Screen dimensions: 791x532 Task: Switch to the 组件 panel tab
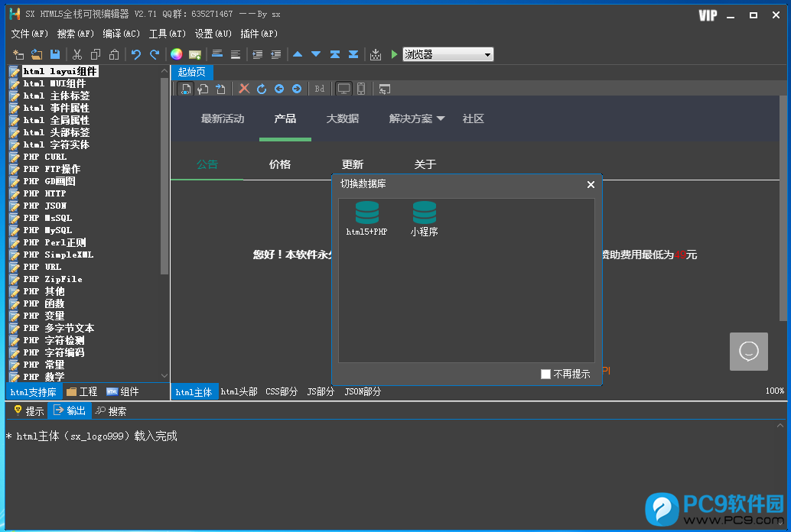[122, 392]
